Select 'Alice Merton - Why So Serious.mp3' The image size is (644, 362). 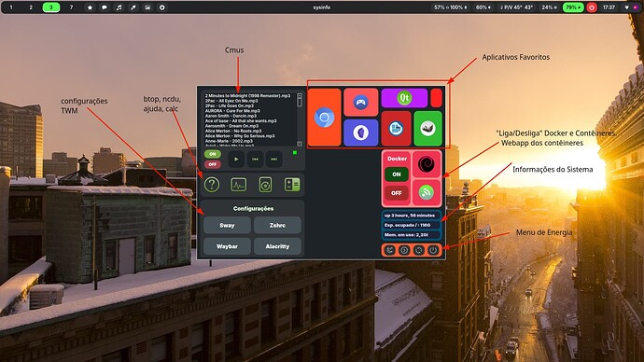[x=240, y=136]
